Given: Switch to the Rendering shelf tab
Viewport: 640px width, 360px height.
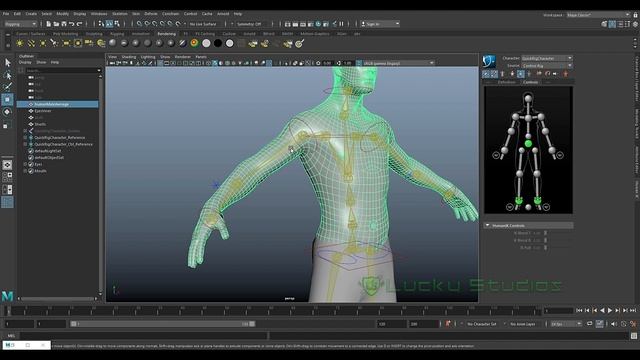Looking at the screenshot, I should [167, 34].
